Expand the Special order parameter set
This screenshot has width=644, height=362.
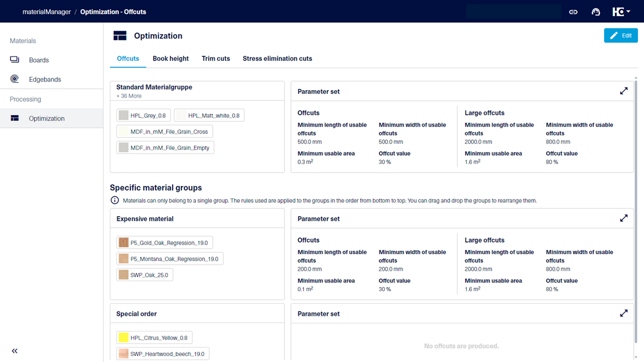(624, 313)
